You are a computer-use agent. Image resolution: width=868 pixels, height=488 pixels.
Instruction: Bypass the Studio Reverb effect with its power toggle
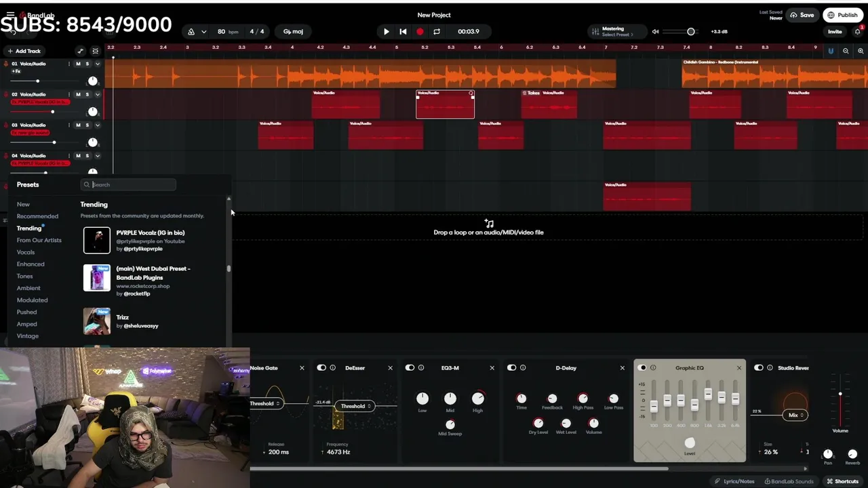758,367
